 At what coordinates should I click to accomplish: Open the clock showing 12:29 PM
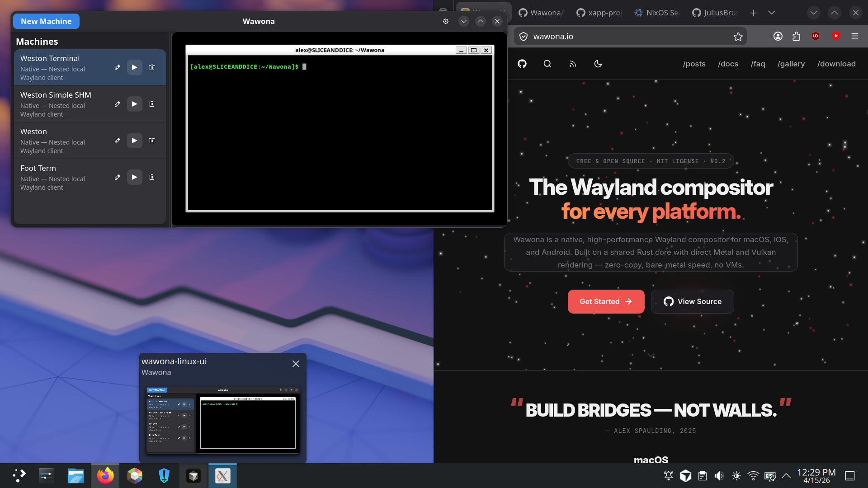816,476
